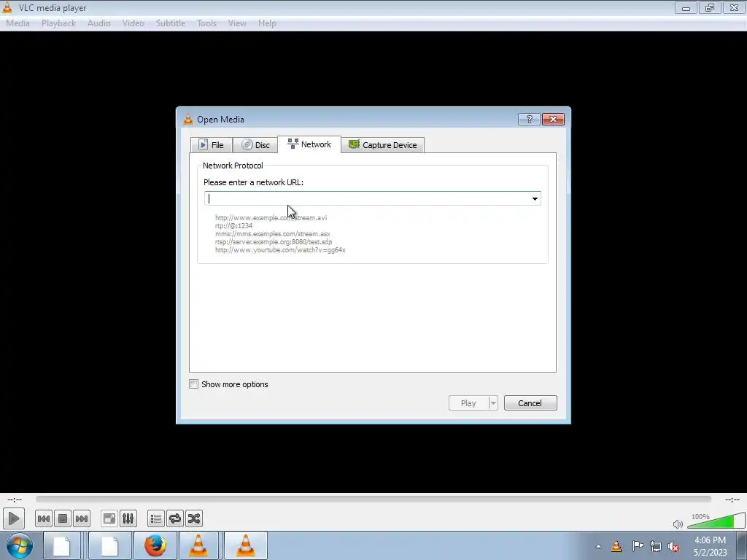Expand the Play button dropdown arrow
This screenshot has height=560, width=747.
(x=493, y=402)
